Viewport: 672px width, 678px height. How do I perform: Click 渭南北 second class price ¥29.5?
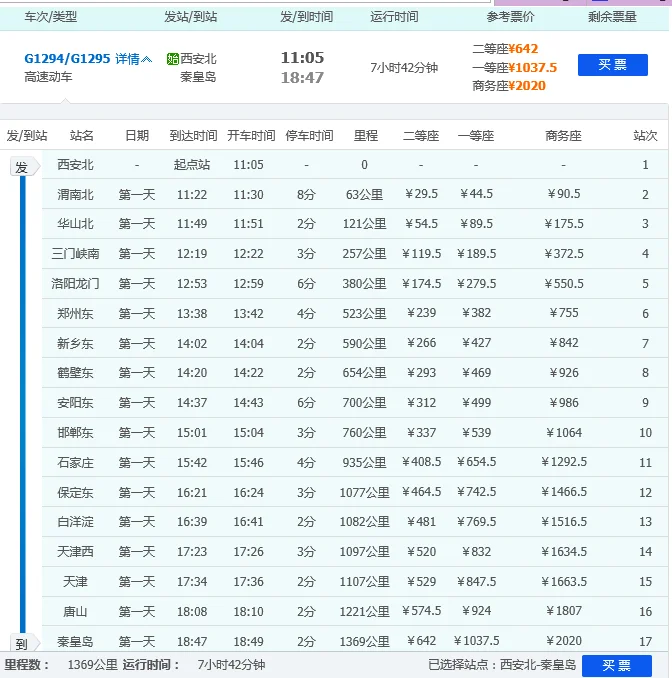421,194
